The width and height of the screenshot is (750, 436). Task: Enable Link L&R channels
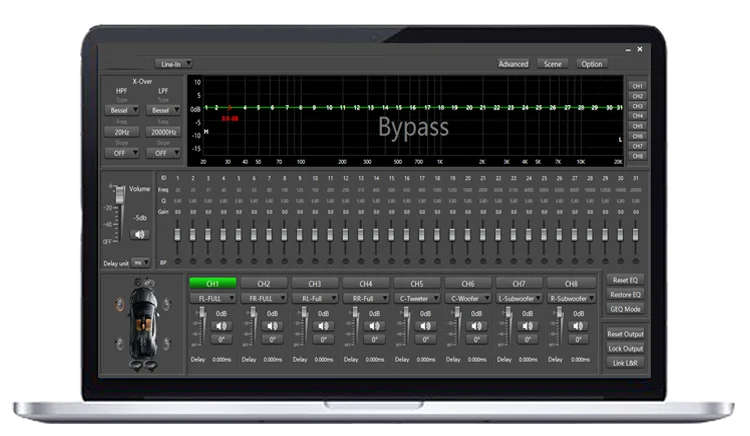(x=625, y=362)
